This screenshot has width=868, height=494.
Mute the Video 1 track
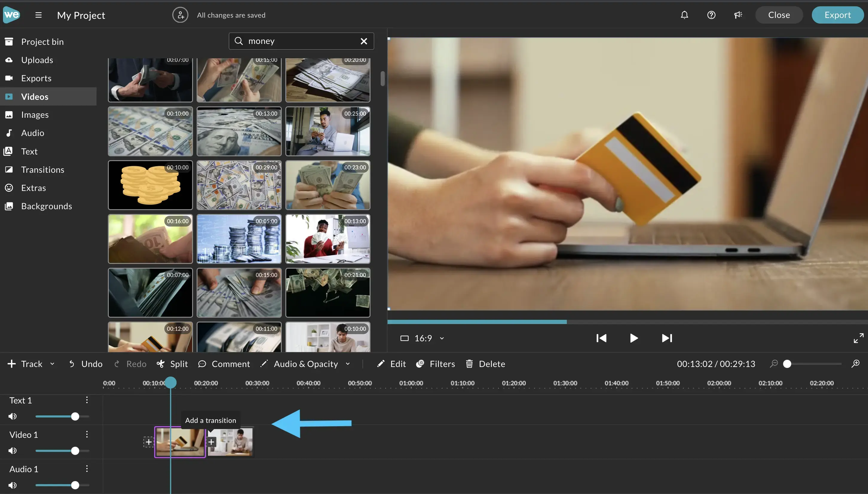pos(13,451)
